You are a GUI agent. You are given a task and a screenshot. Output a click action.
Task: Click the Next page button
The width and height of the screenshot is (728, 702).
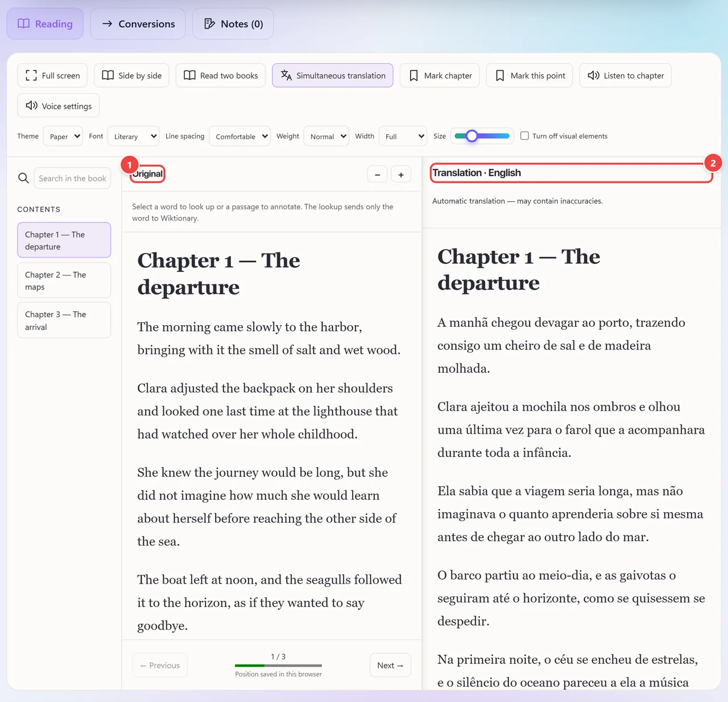click(x=390, y=665)
